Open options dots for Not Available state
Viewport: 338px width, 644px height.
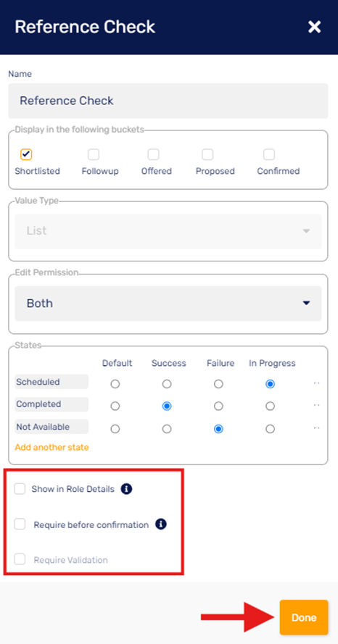click(x=317, y=428)
